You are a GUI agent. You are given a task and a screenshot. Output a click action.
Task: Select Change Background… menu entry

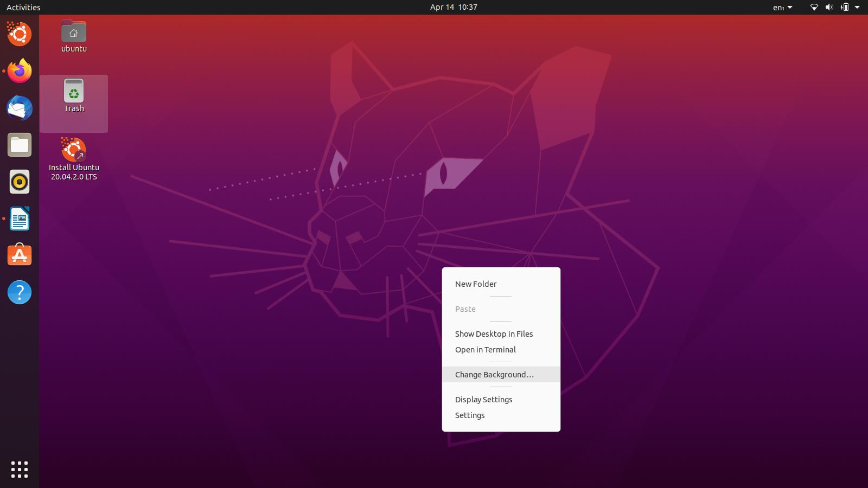(494, 375)
